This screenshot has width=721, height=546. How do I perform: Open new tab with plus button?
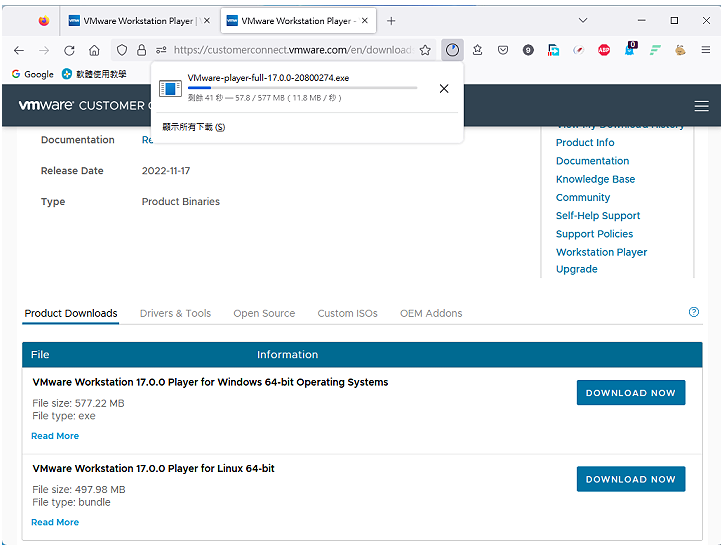(x=391, y=21)
